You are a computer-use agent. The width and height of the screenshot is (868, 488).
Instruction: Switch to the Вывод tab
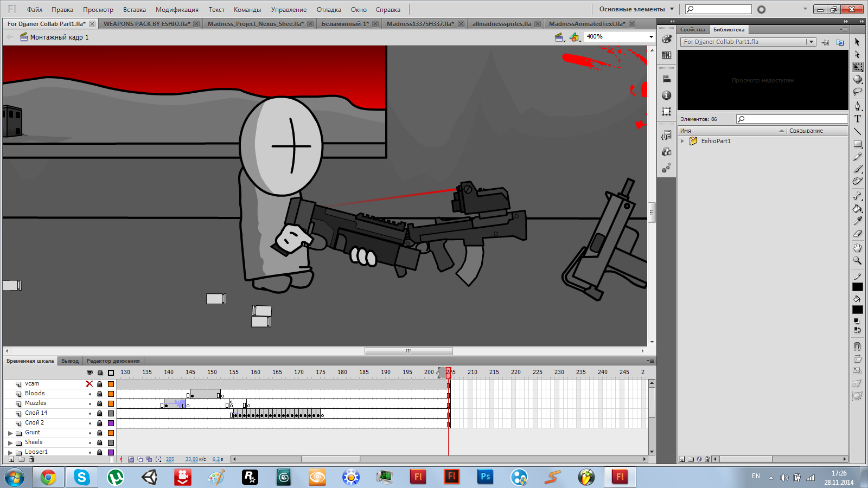tap(70, 361)
